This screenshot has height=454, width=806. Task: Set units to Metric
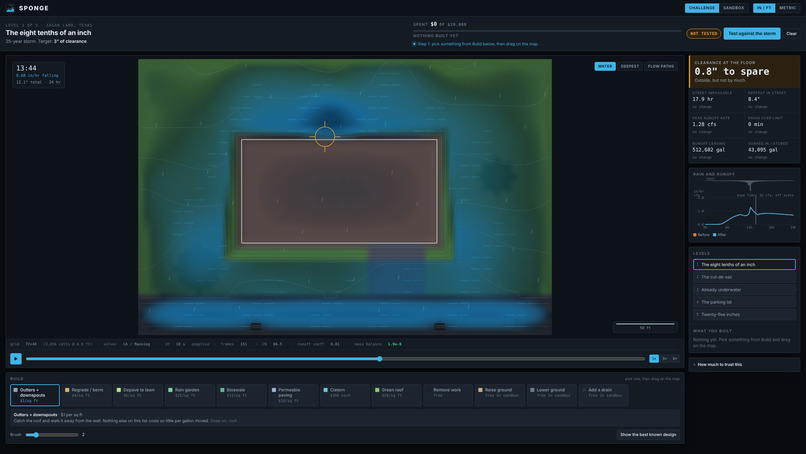click(x=787, y=8)
